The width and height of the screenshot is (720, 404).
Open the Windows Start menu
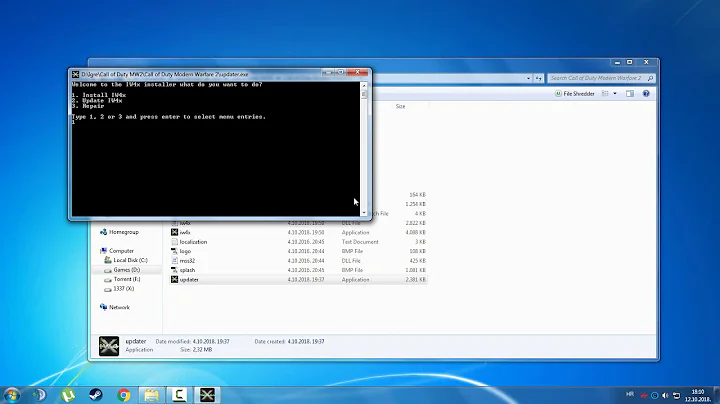[x=12, y=395]
